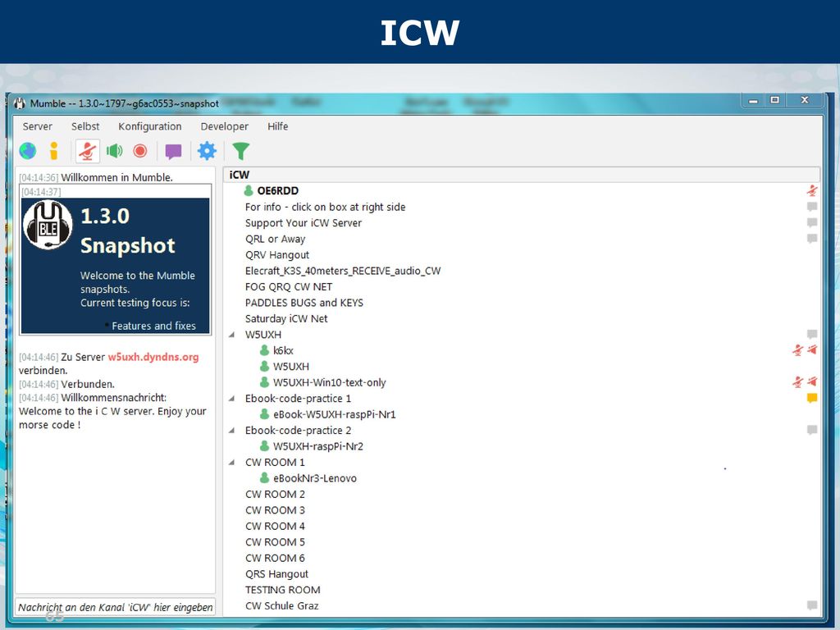The image size is (840, 630).
Task: Open the Konfiguration menu
Action: pyautogui.click(x=150, y=126)
